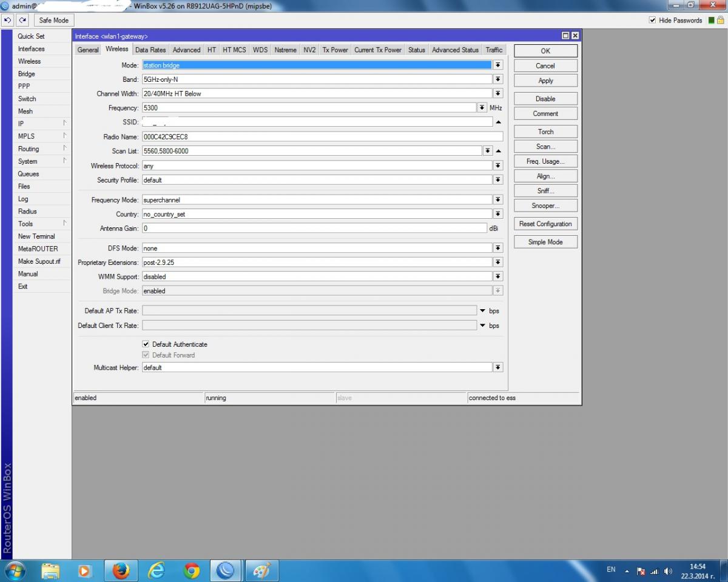728x582 pixels.
Task: Click the undo arrow in WinBox toolbar
Action: pos(8,20)
